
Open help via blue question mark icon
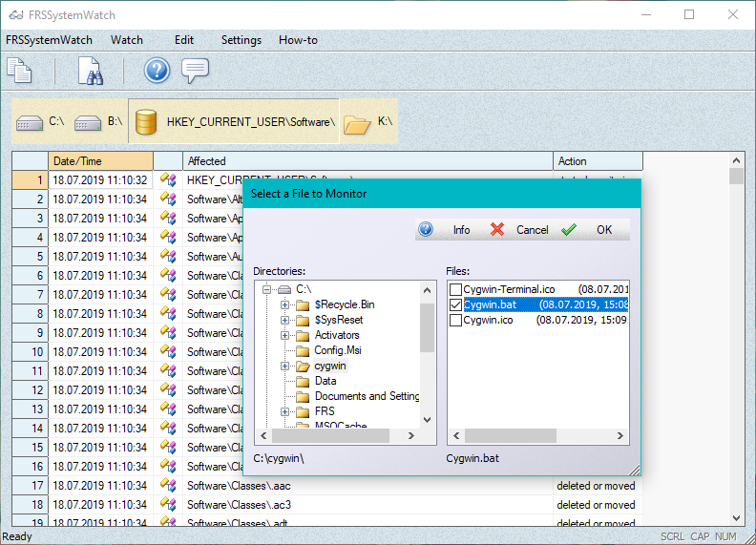tap(157, 71)
